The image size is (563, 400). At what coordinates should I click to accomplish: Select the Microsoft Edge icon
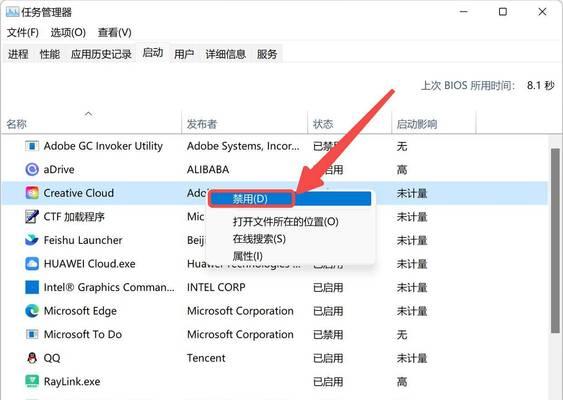coord(32,311)
